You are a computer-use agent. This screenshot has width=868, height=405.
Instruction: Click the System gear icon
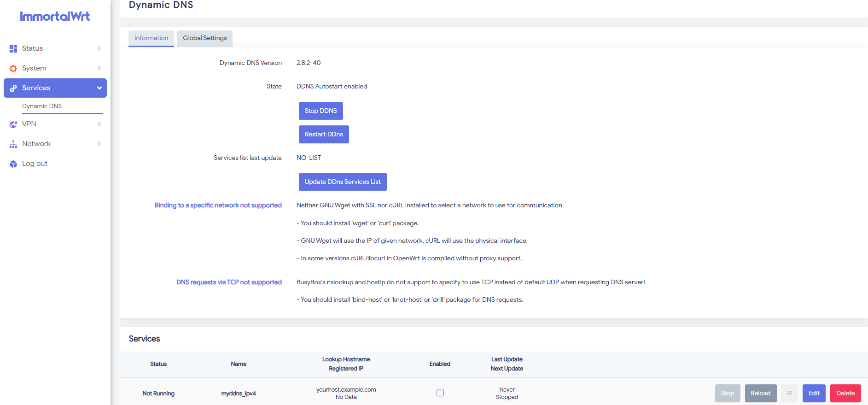pos(13,68)
